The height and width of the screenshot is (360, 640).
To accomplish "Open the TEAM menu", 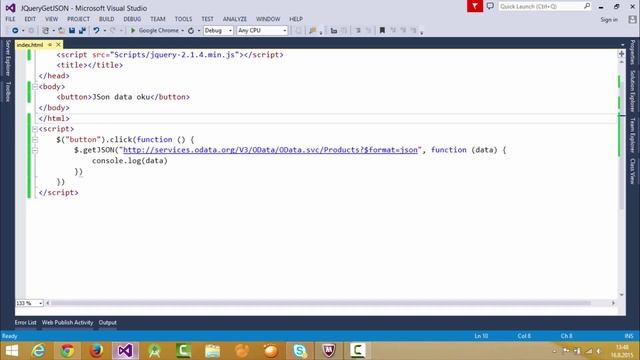I will [158, 19].
